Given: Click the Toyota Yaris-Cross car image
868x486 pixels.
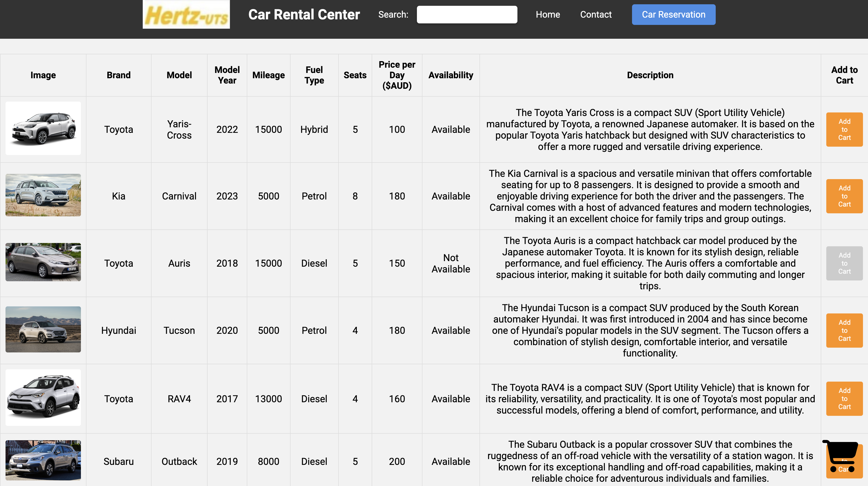Looking at the screenshot, I should 43,128.
